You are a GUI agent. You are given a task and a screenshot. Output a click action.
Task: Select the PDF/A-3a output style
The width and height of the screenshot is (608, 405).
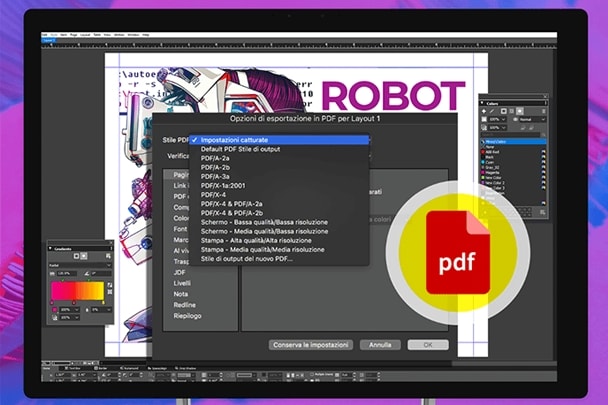(280, 177)
